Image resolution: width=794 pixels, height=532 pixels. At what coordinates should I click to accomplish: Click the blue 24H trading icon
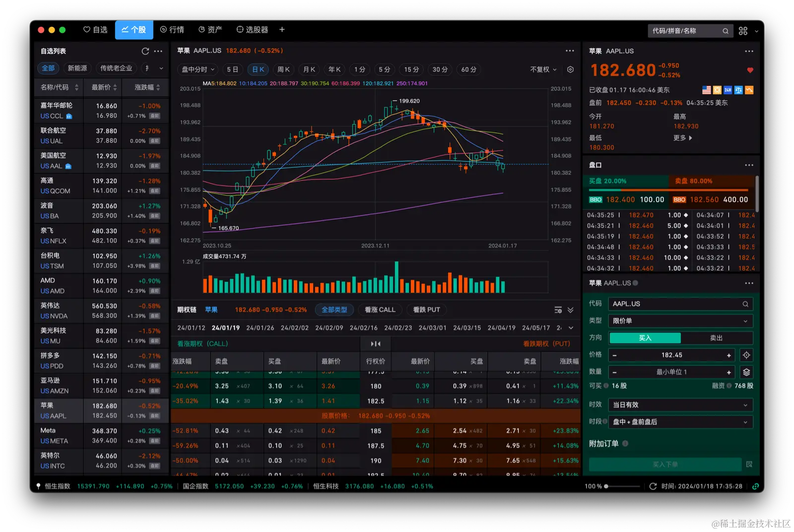point(728,90)
